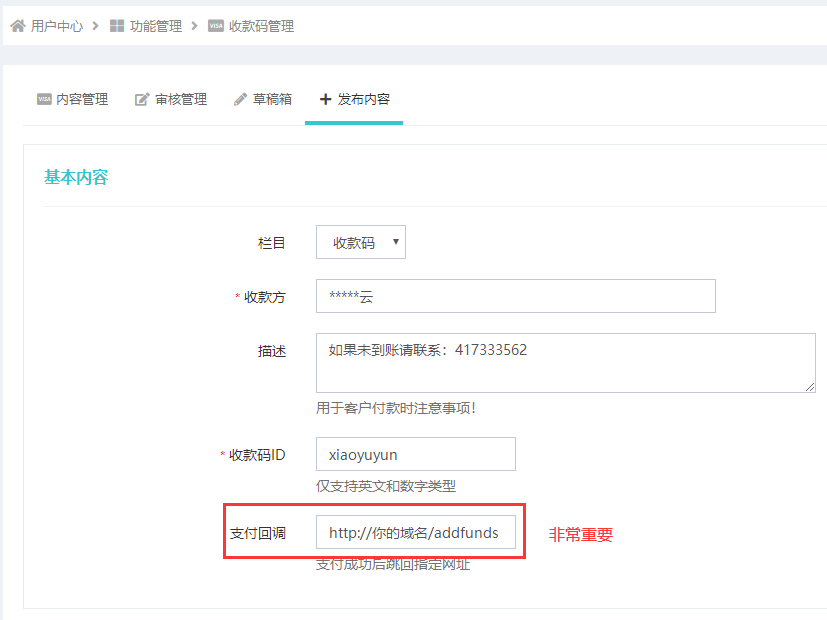
Task: Click the VISA card icon beside 收款码管理
Action: [216, 26]
